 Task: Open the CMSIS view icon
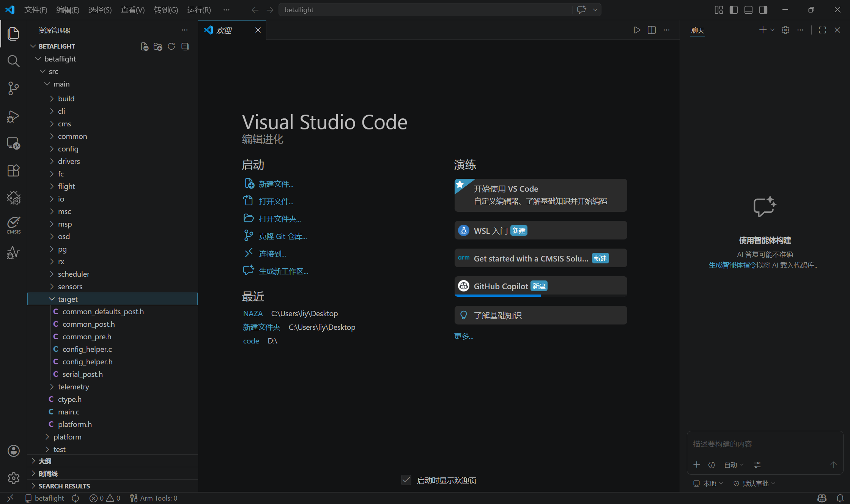(x=14, y=225)
